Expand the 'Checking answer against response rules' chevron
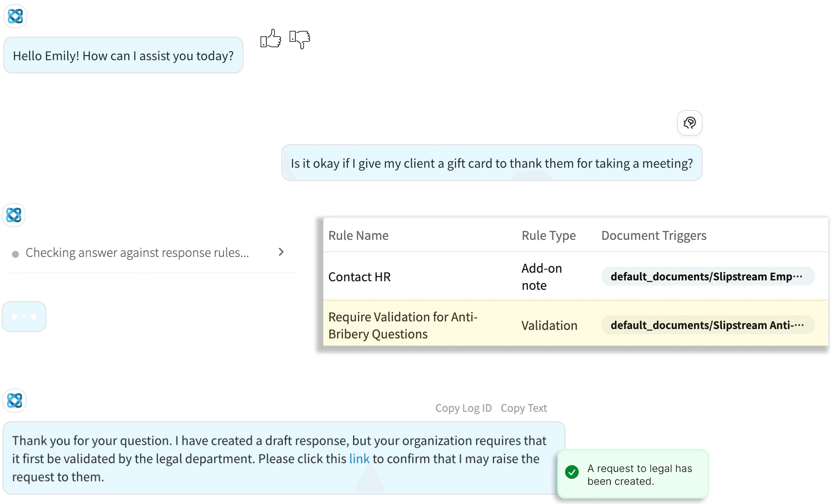The height and width of the screenshot is (504, 832). pos(281,252)
